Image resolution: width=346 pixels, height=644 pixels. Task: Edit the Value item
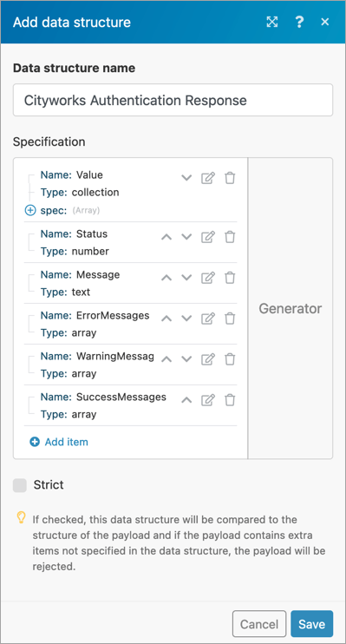pyautogui.click(x=207, y=178)
